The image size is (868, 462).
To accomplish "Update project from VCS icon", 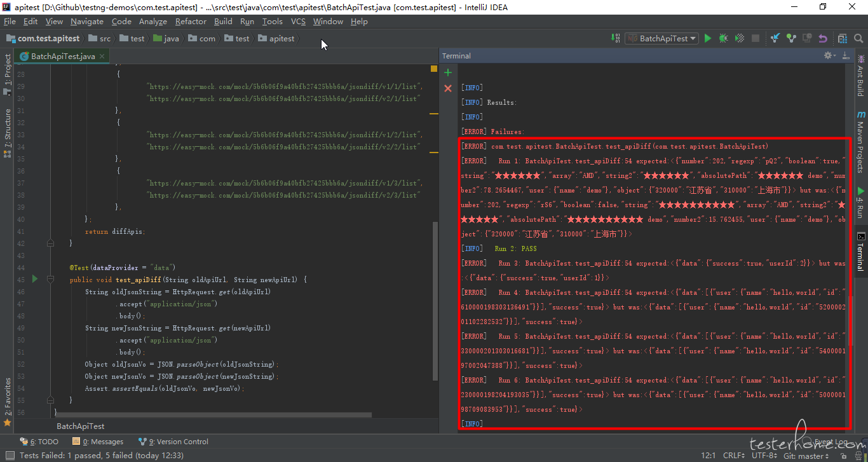I will click(775, 38).
